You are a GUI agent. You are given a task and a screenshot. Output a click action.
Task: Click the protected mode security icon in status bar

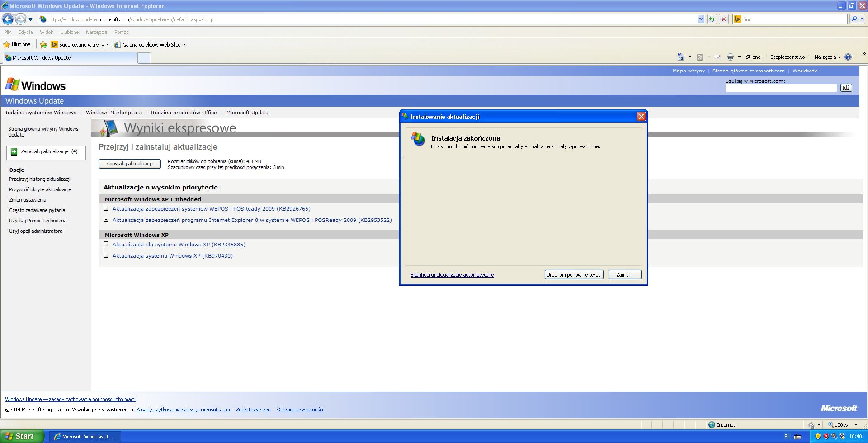(811, 425)
